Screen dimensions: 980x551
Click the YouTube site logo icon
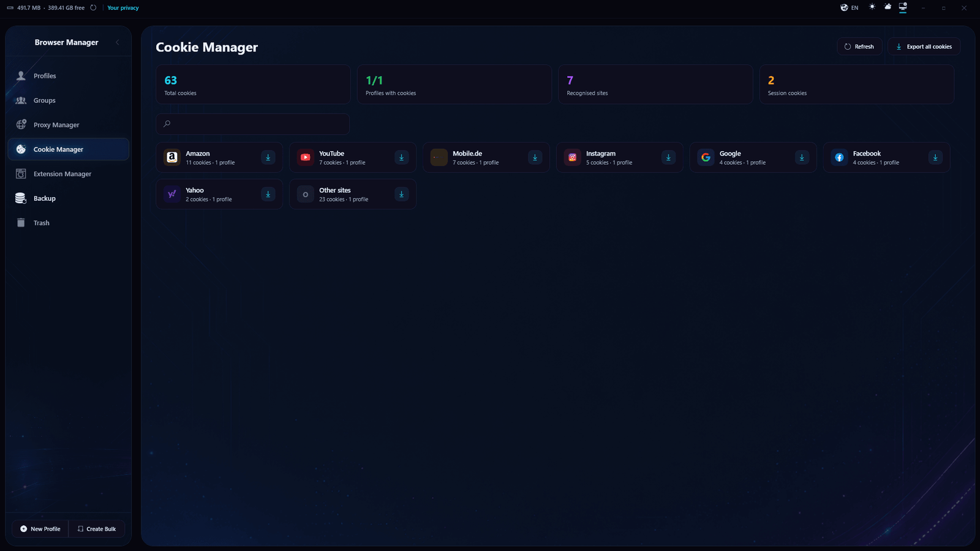click(306, 157)
